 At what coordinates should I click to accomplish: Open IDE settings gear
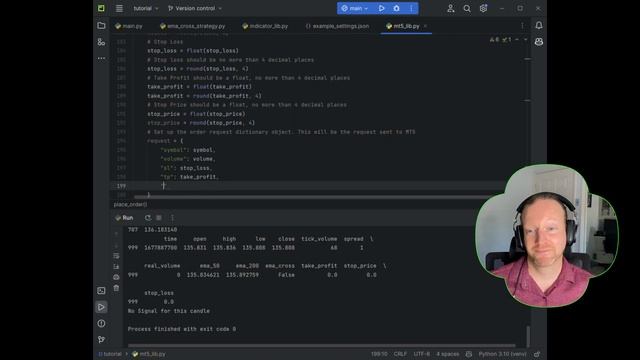point(483,8)
